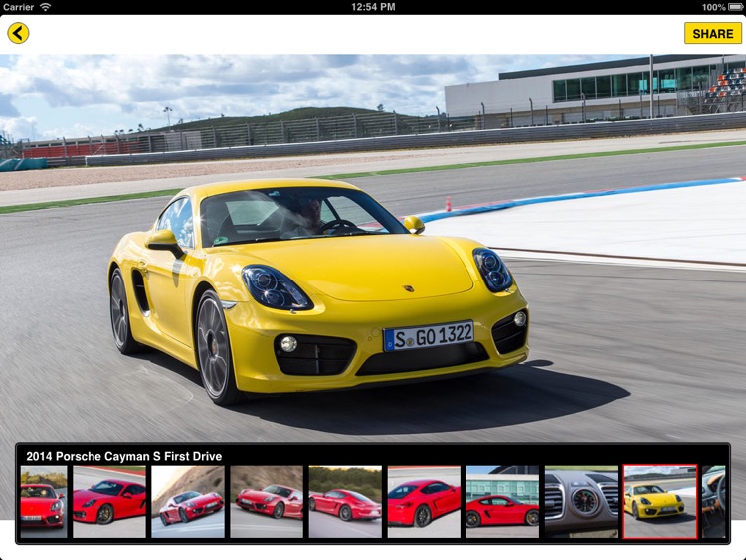Image resolution: width=746 pixels, height=560 pixels.
Task: Tap the yellow back arrow icon
Action: [x=18, y=33]
